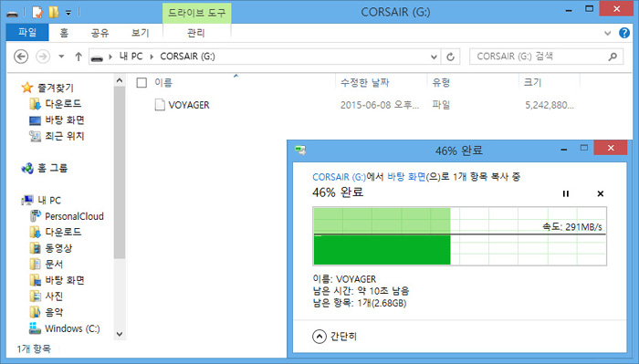Open the 동영상 folder
This screenshot has width=639, height=364.
coord(58,248)
